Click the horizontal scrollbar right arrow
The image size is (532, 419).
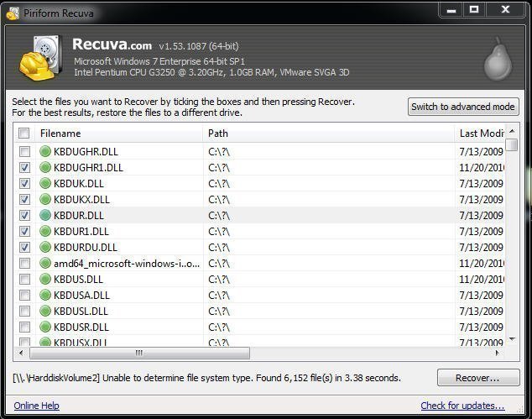498,353
